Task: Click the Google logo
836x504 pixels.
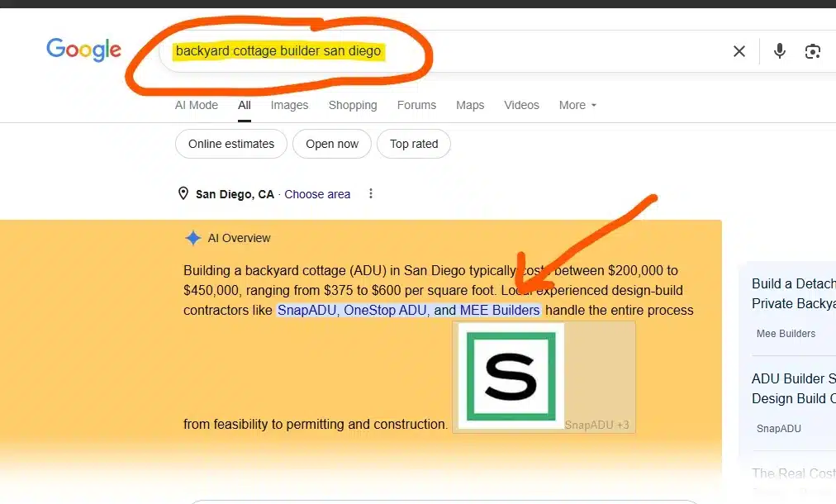Action: pos(83,50)
